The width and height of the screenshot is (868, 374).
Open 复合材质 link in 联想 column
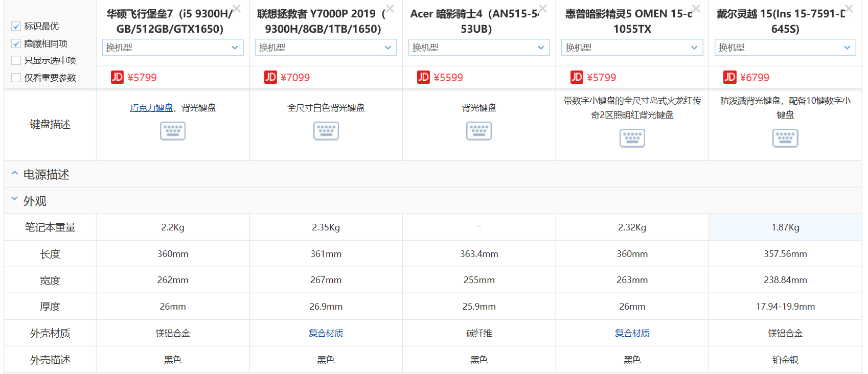point(326,333)
